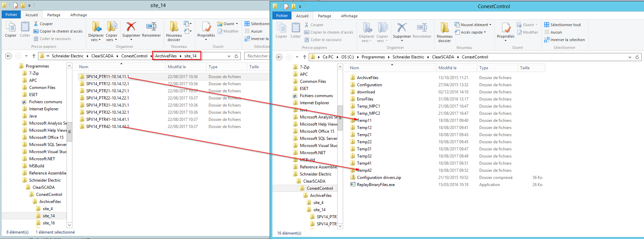Open address bar history dropdown in ConextControl
The height and width of the screenshot is (239, 644).
pos(630,57)
